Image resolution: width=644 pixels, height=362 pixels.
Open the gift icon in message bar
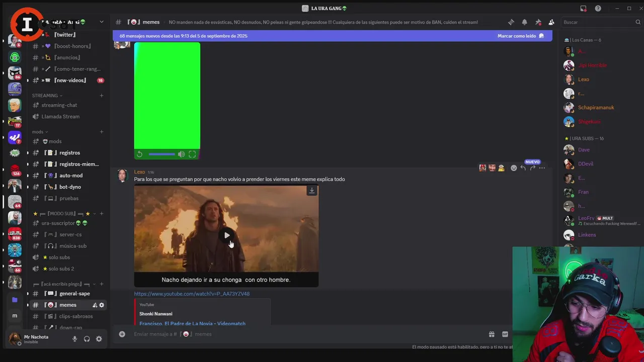pyautogui.click(x=492, y=334)
